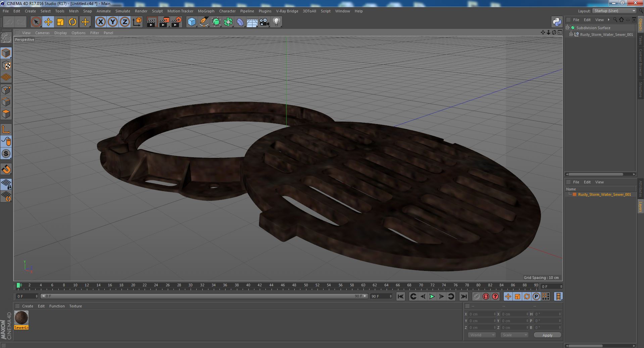This screenshot has width=644, height=348.
Task: Open the Simulate menu
Action: point(123,11)
